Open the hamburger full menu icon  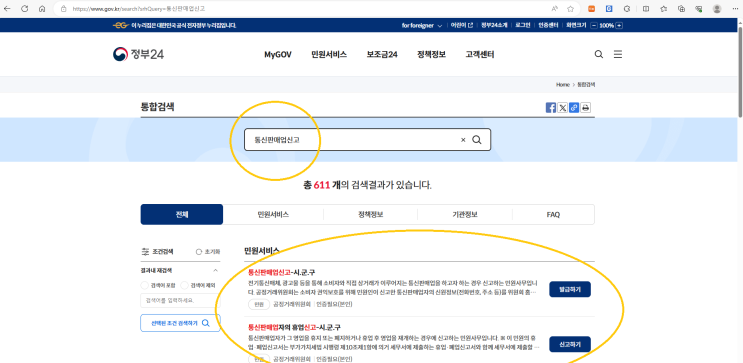pos(618,54)
